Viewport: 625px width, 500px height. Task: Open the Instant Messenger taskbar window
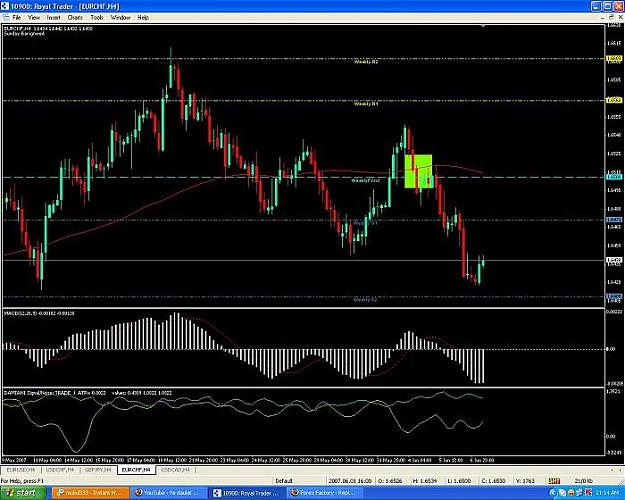[91, 493]
